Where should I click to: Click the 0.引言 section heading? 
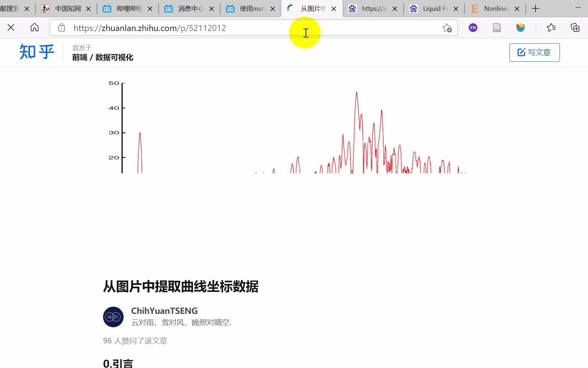tap(118, 363)
